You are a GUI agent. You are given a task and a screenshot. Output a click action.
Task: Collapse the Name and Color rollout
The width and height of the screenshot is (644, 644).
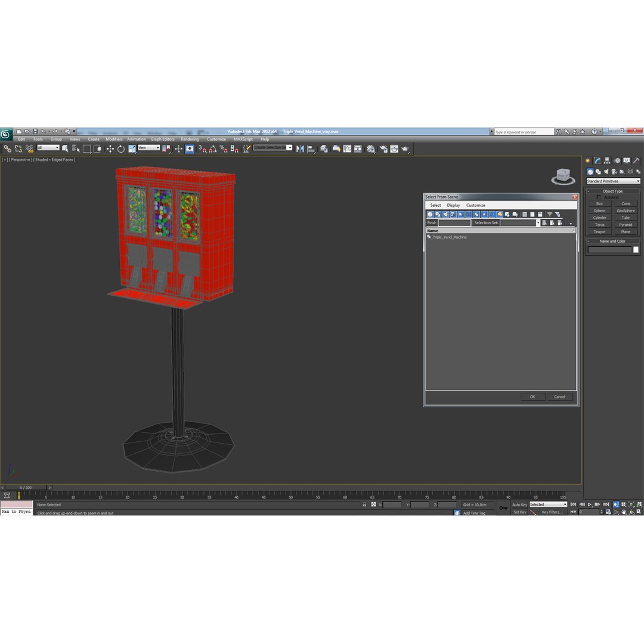point(612,241)
